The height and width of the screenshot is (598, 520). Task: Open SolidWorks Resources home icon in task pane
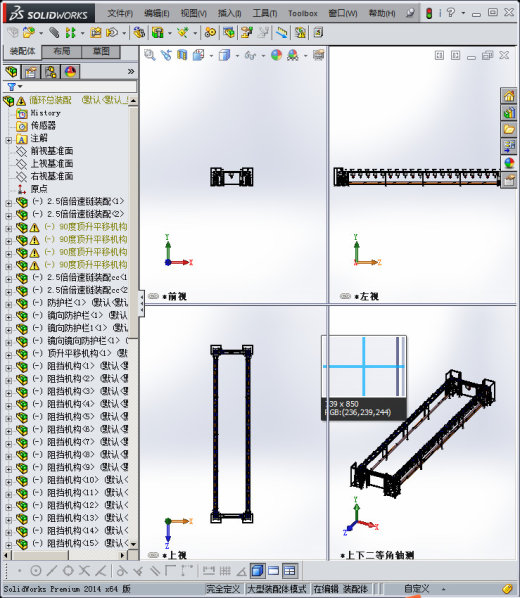pyautogui.click(x=509, y=96)
